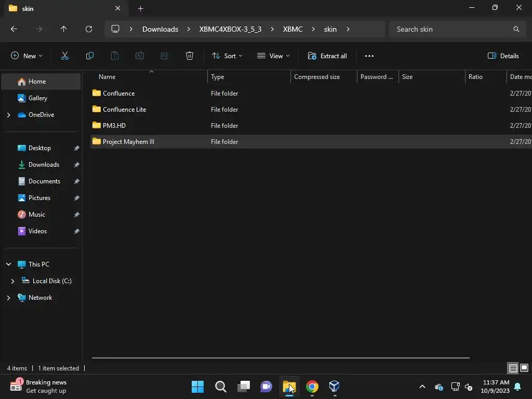532x399 pixels.
Task: Expand OneDrive in the sidebar
Action: click(8, 115)
